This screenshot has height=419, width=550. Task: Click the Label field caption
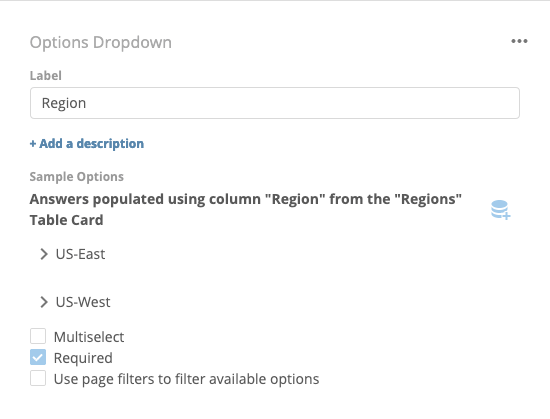coord(46,75)
